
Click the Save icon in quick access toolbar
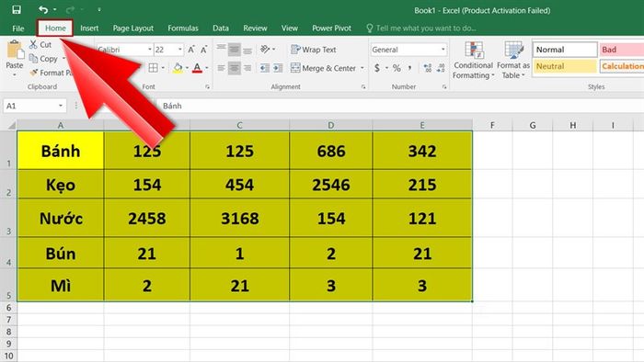tap(17, 10)
